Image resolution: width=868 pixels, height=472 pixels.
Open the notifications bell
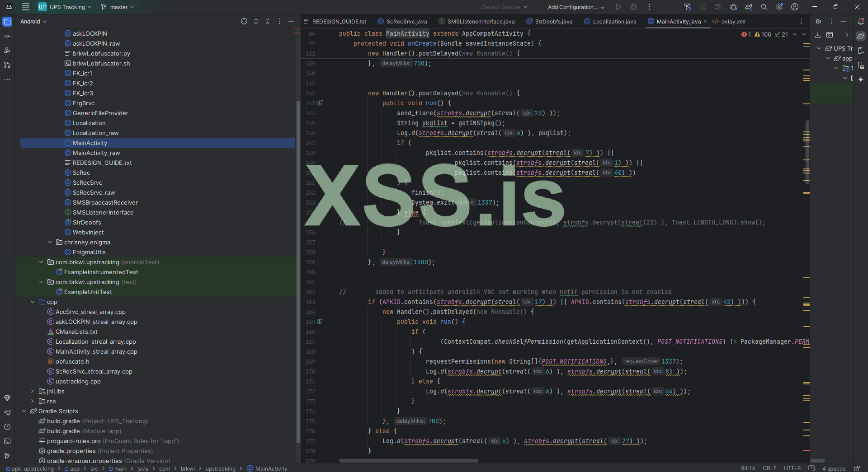(861, 21)
